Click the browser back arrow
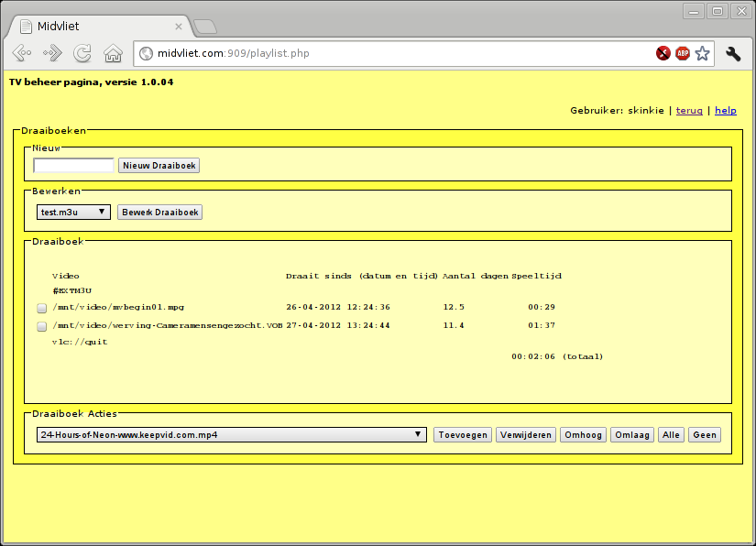The width and height of the screenshot is (756, 546). point(22,53)
